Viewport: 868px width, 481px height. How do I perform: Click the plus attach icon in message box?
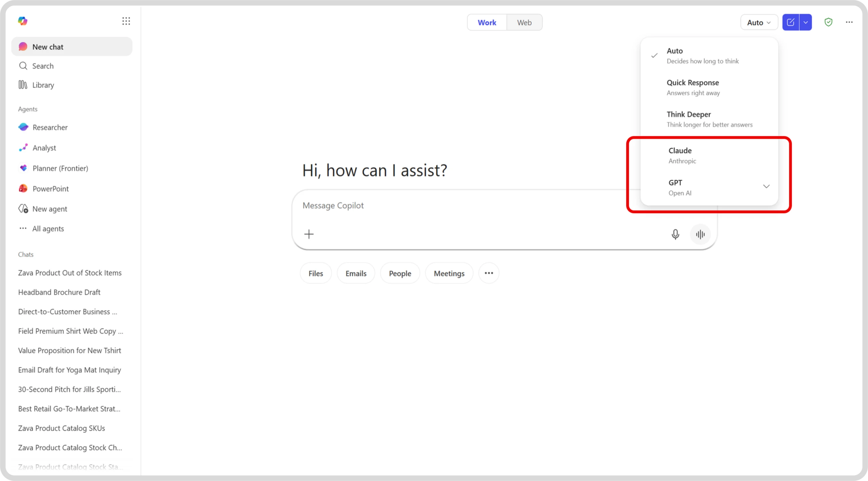[309, 234]
